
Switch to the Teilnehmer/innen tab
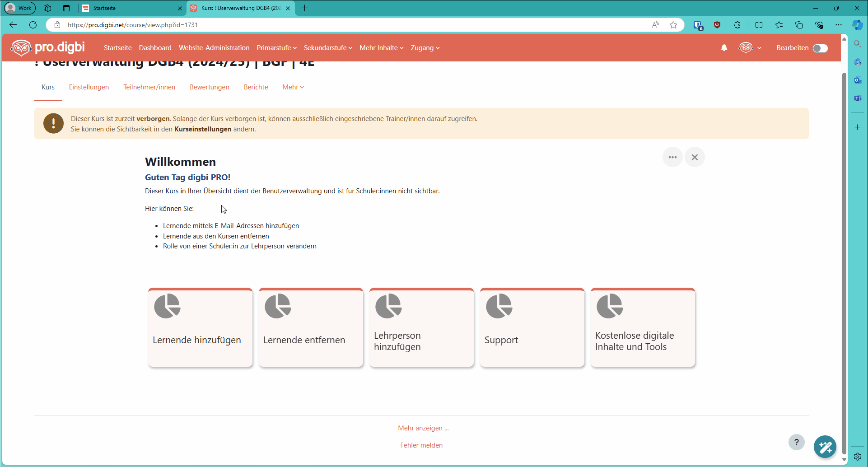[x=149, y=87]
